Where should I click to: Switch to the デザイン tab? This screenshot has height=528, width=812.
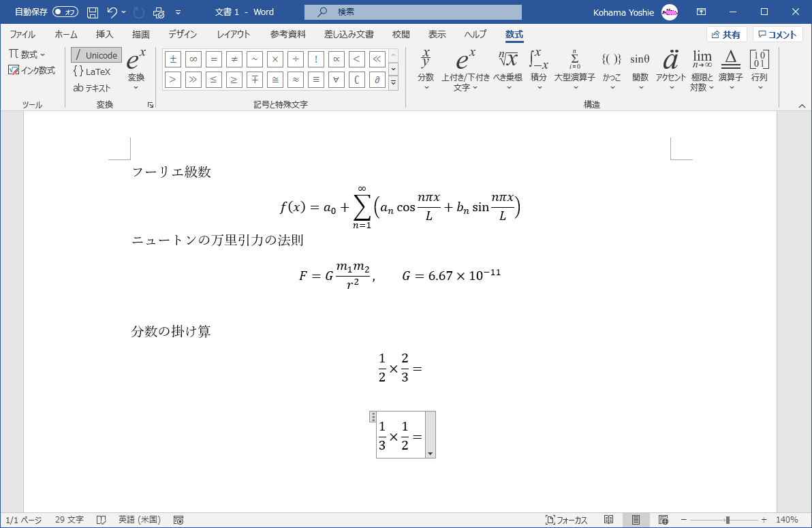[183, 34]
